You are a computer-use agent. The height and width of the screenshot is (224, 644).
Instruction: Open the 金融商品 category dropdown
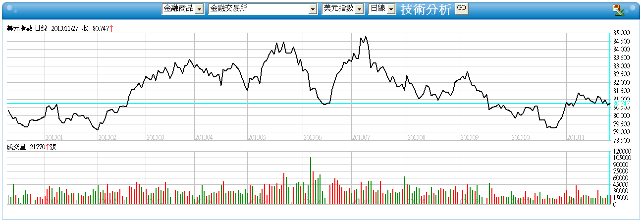point(183,9)
